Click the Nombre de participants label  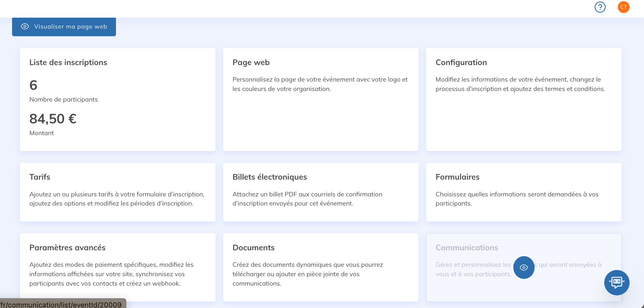[64, 100]
